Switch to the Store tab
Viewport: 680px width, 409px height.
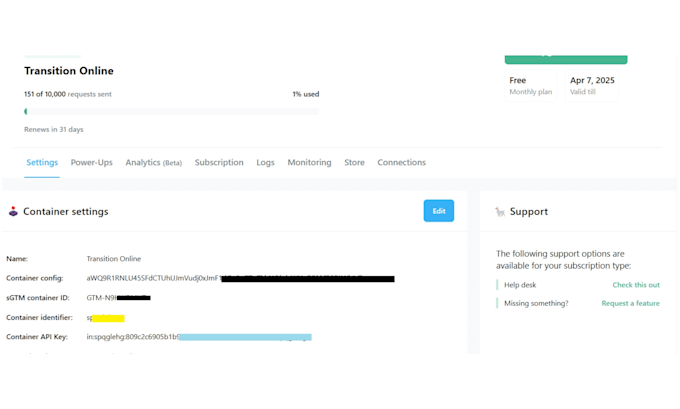pyautogui.click(x=354, y=163)
